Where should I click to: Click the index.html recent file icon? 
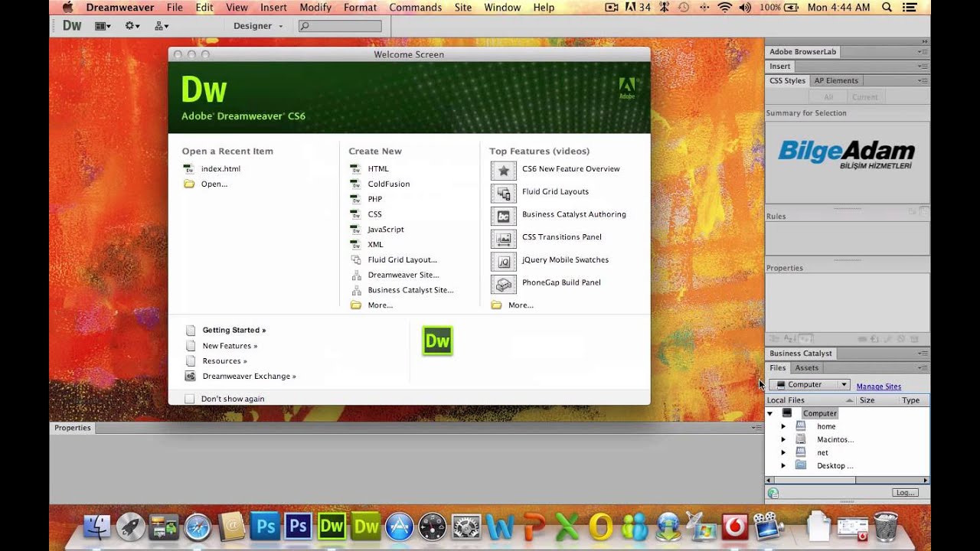[x=189, y=169]
